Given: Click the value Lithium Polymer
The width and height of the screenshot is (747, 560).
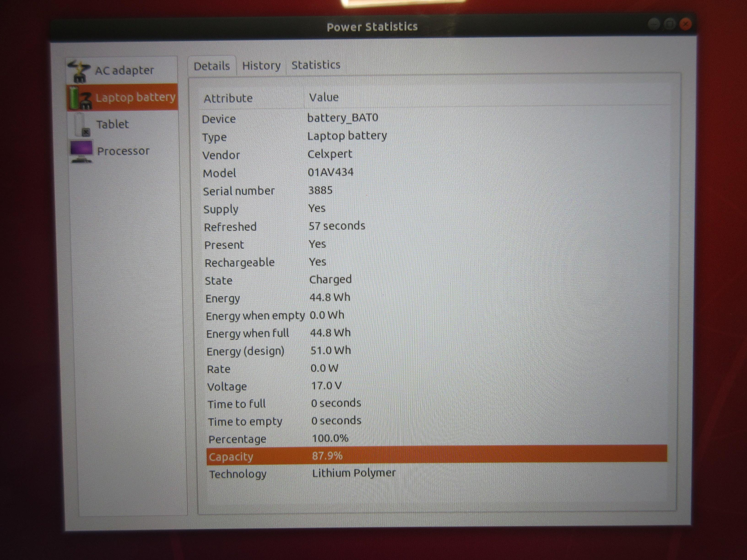Looking at the screenshot, I should coord(354,473).
